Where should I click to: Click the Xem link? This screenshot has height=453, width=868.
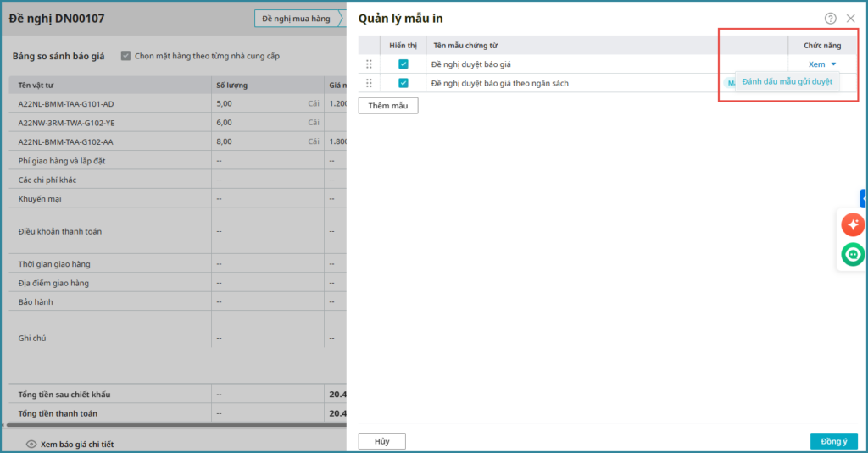tap(816, 64)
